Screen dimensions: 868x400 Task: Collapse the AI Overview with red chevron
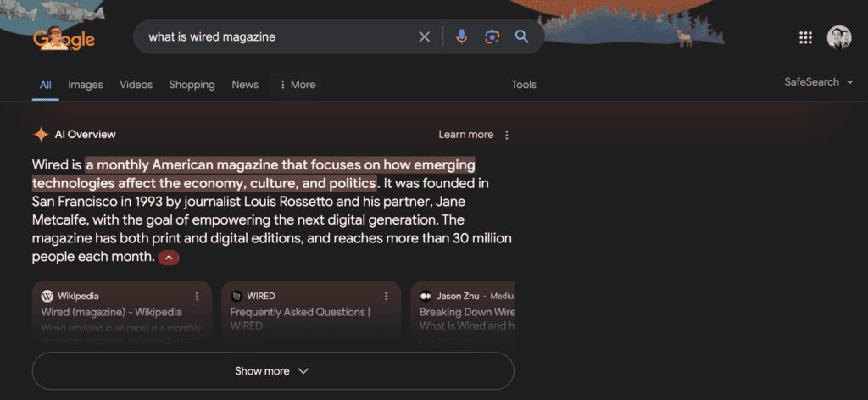tap(169, 258)
